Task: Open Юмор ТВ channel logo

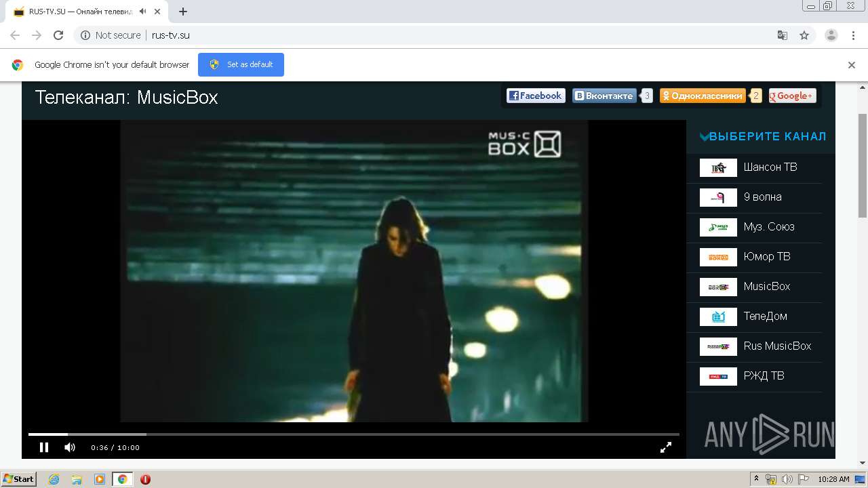Action: tap(718, 257)
